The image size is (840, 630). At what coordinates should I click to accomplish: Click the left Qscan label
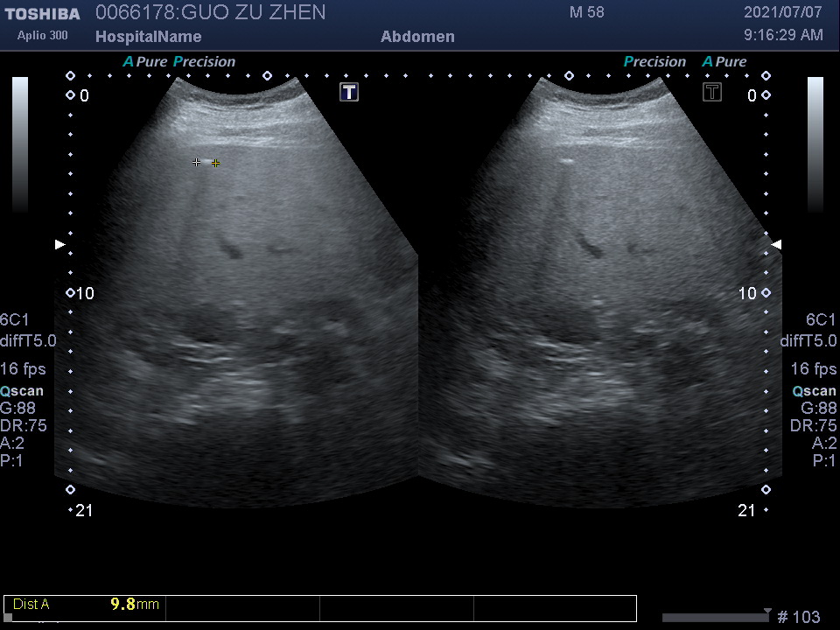click(22, 391)
